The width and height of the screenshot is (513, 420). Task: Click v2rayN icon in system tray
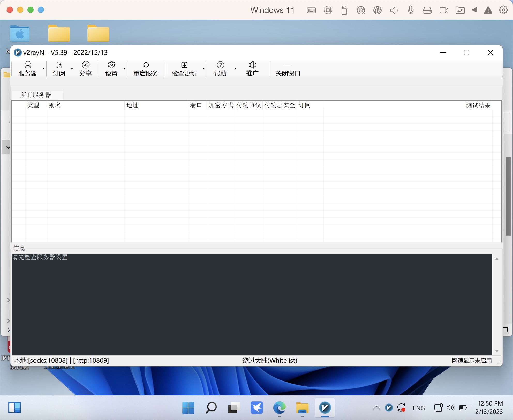[389, 408]
